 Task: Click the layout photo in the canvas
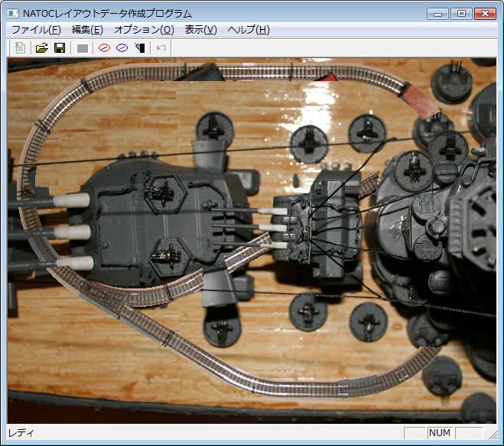tap(252, 240)
